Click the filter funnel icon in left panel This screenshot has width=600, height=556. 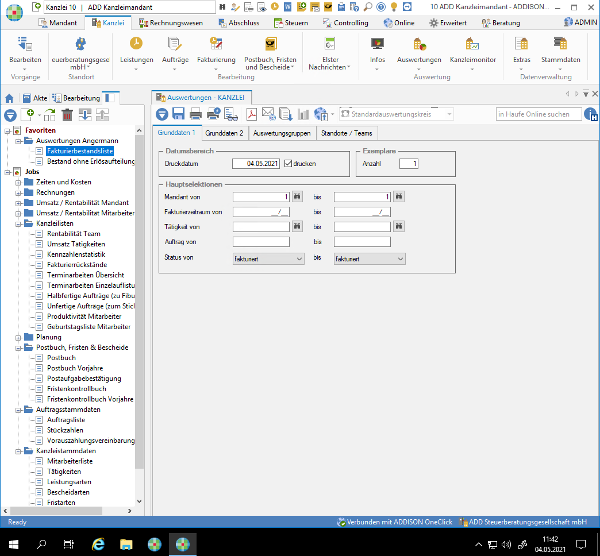(10, 115)
